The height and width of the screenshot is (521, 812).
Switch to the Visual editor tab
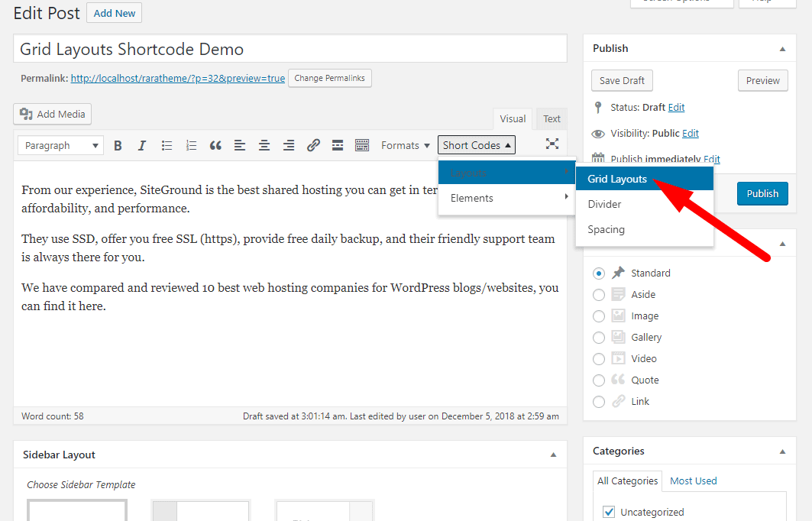click(512, 118)
